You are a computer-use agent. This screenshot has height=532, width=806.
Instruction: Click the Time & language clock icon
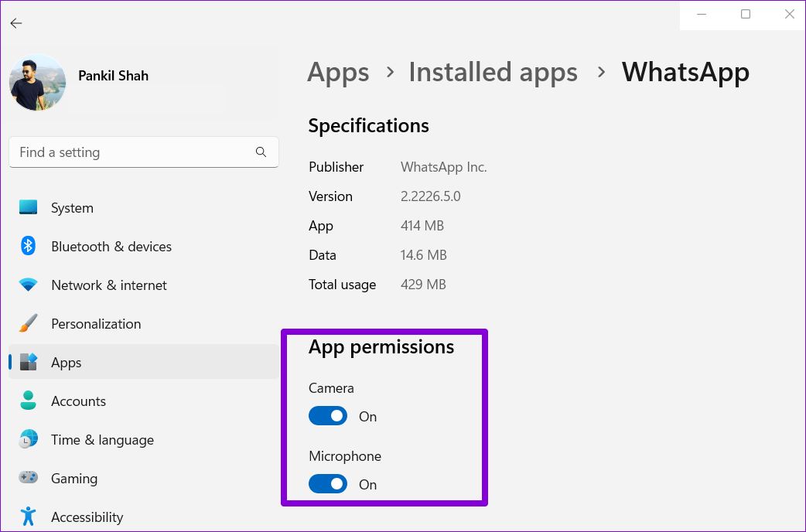[x=28, y=439]
